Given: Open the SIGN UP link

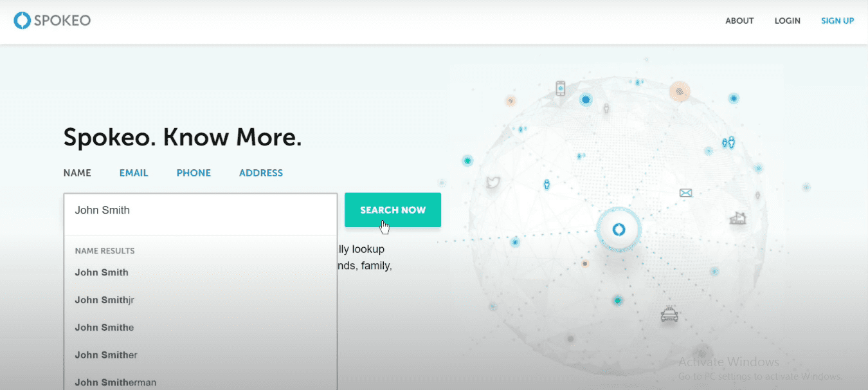Looking at the screenshot, I should [837, 21].
